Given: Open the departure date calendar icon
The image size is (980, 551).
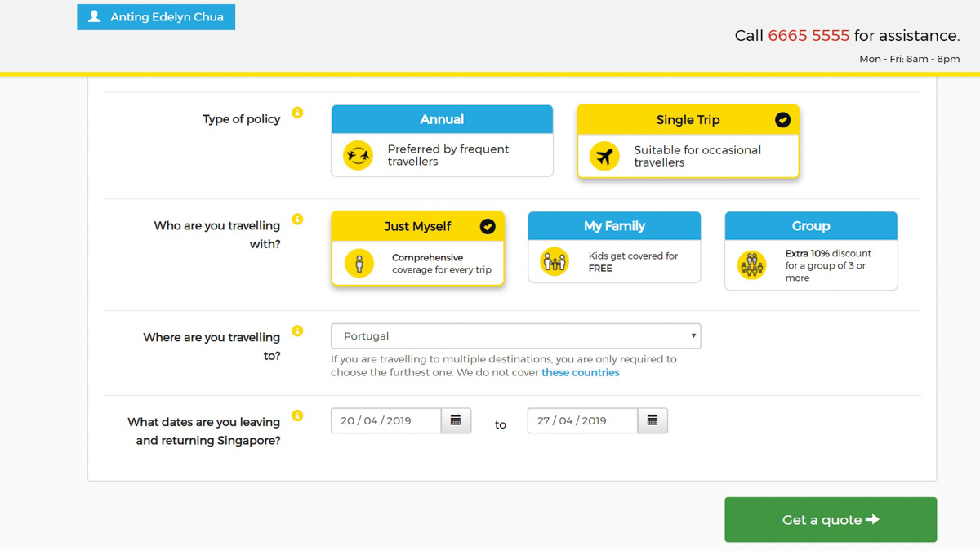Looking at the screenshot, I should 456,420.
